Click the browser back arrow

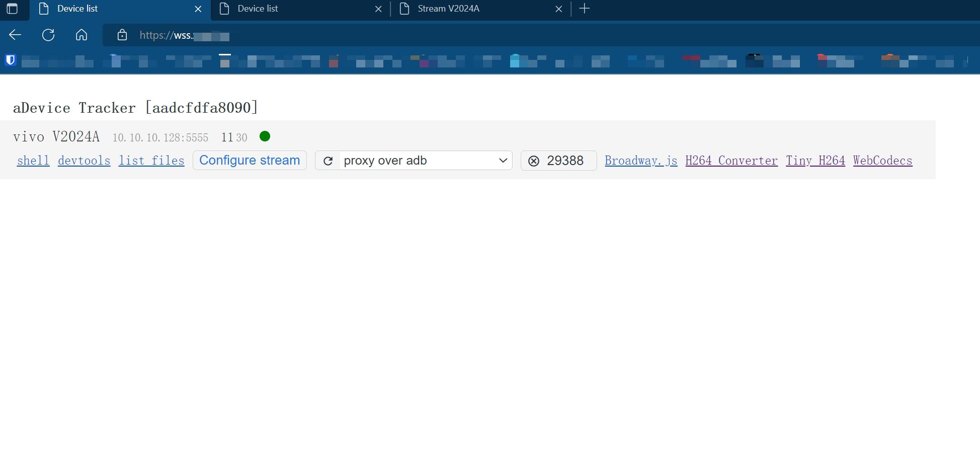tap(15, 35)
